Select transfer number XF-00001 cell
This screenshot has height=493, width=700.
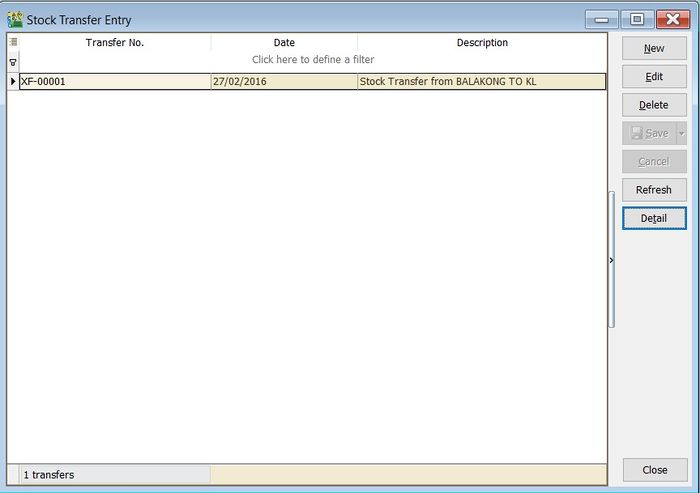(x=115, y=82)
